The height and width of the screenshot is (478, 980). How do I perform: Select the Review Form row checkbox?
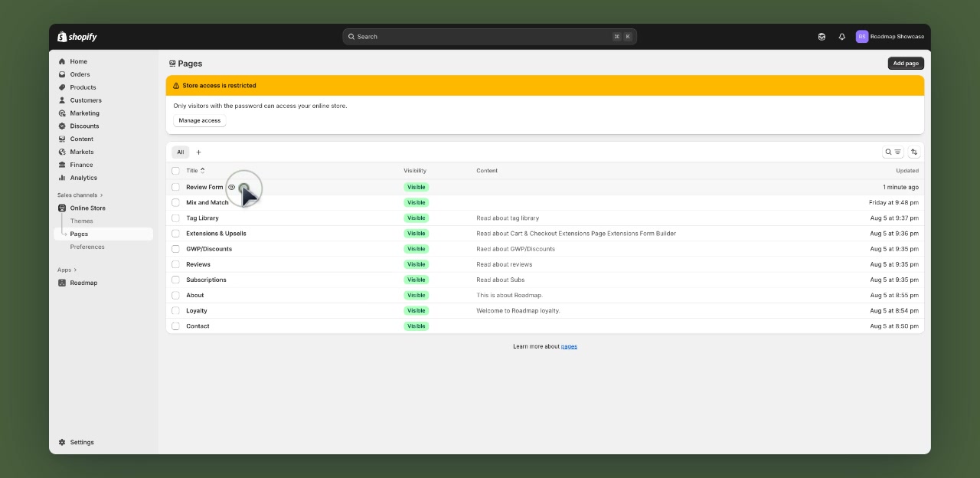175,187
